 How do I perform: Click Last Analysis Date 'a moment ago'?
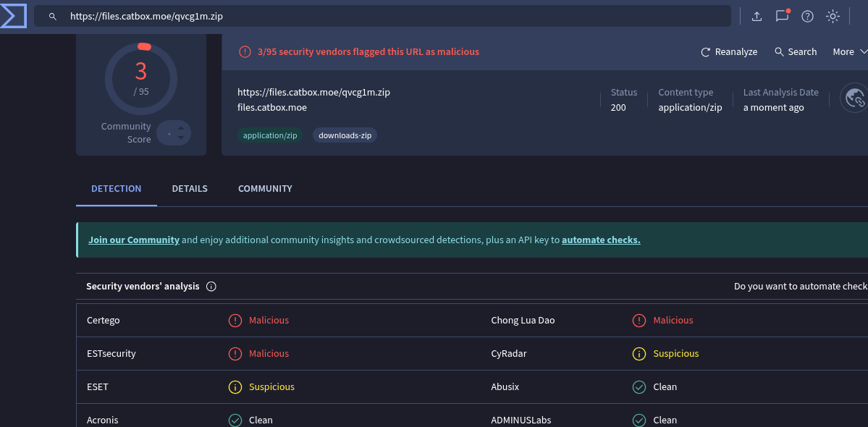[773, 107]
